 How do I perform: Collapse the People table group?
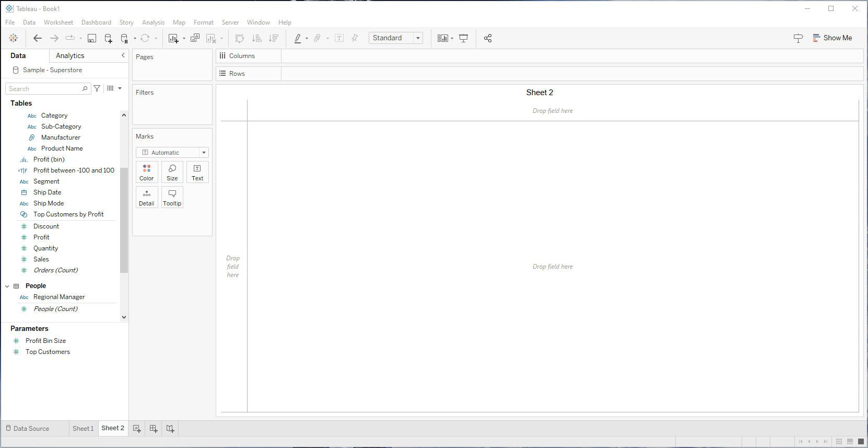[x=7, y=286]
